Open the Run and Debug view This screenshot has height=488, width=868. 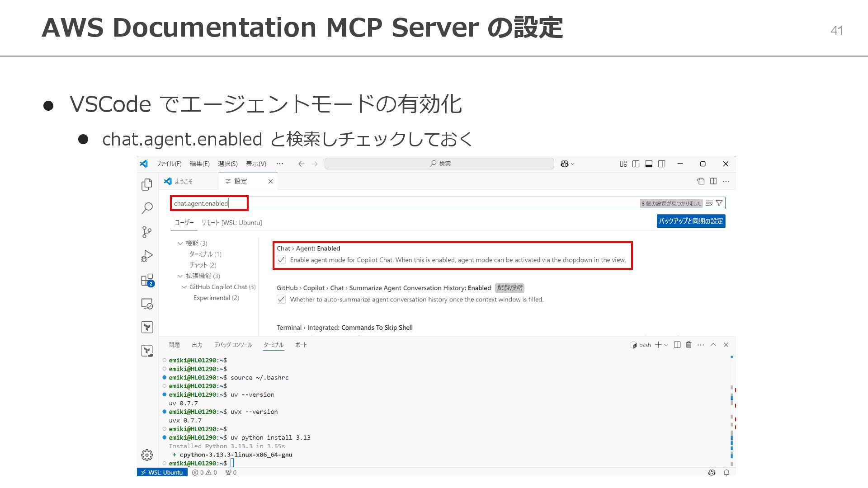point(147,256)
